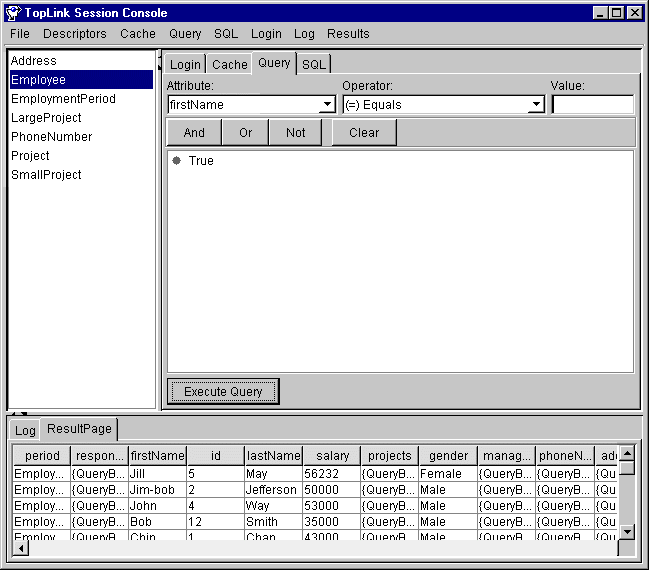Screen dimensions: 649x570
Task: Select EmploymentPeriod descriptor
Action: (81, 99)
